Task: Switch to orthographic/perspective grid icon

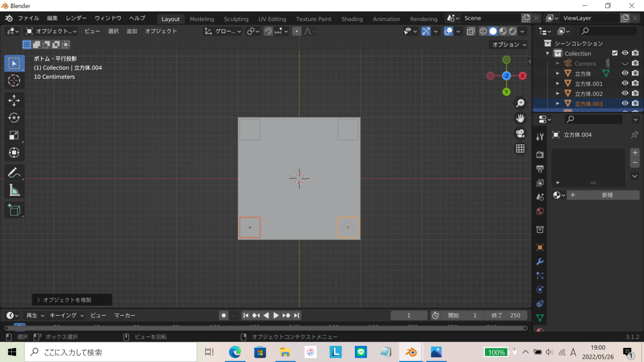Action: tap(520, 149)
